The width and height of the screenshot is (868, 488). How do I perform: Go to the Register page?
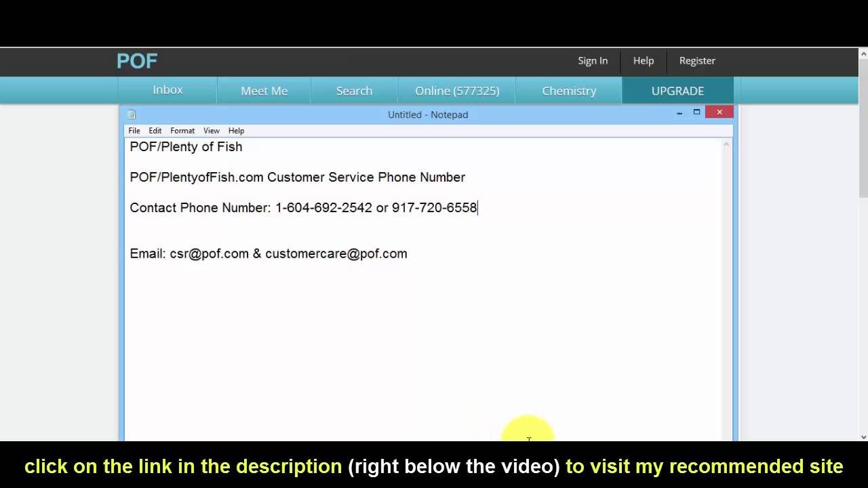[697, 61]
